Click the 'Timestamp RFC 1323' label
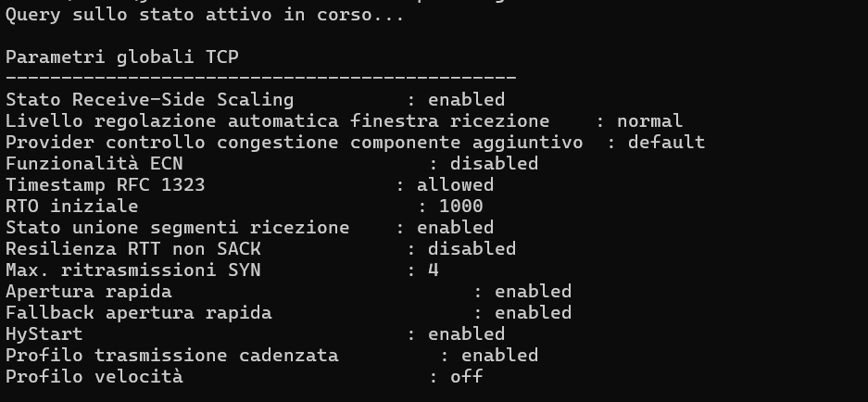Screen dimensions: 868x402 click(x=105, y=185)
